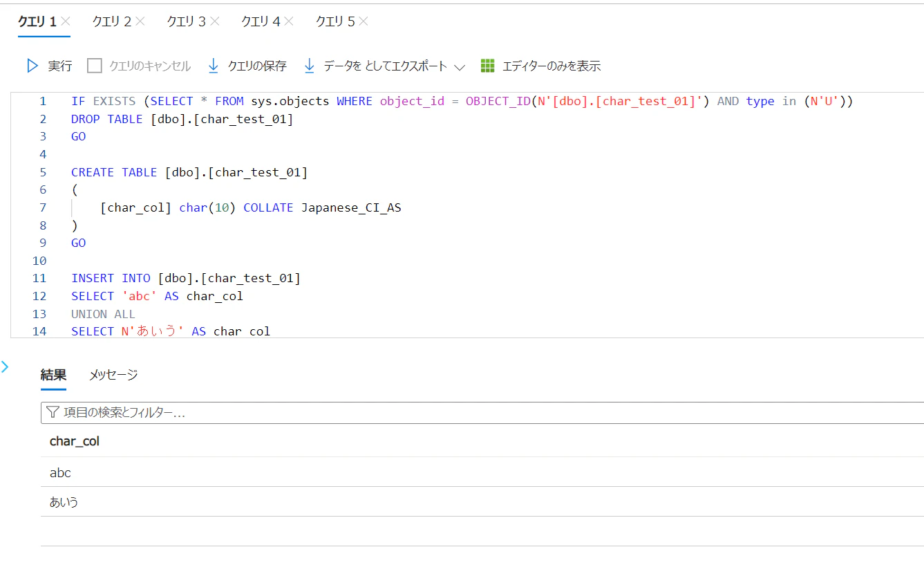The image size is (924, 574).
Task: Click the char_col column header
Action: click(x=75, y=441)
